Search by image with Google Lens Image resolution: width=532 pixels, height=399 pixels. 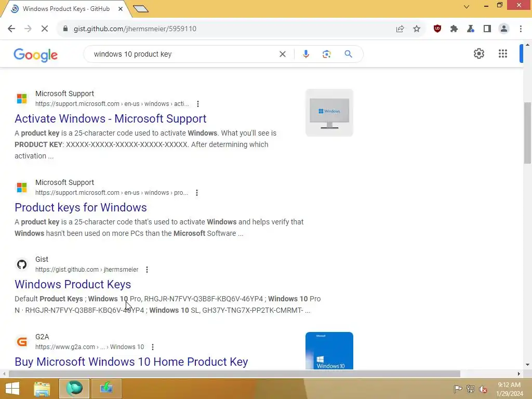click(x=326, y=54)
